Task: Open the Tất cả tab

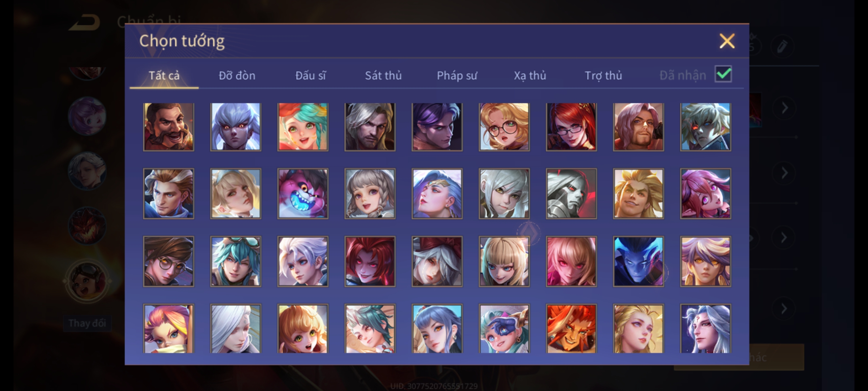Action: coord(164,75)
